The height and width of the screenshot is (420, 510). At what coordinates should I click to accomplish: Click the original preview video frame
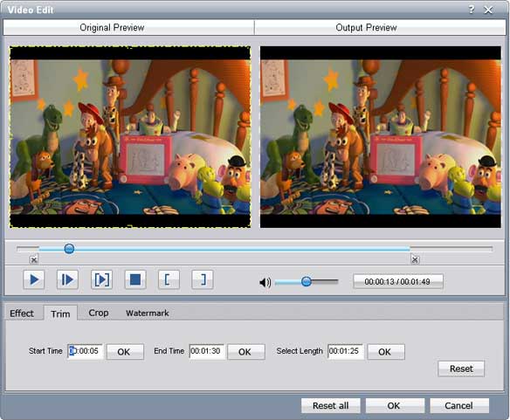[130, 137]
